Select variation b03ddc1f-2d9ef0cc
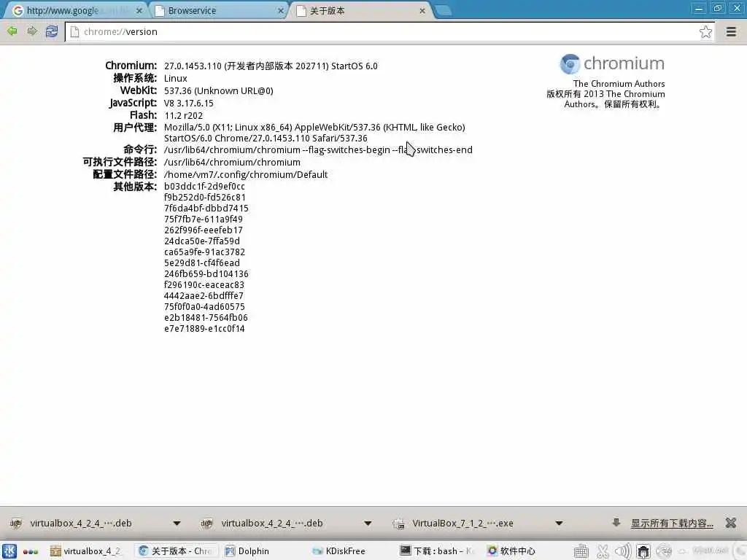The height and width of the screenshot is (560, 747). tap(204, 186)
